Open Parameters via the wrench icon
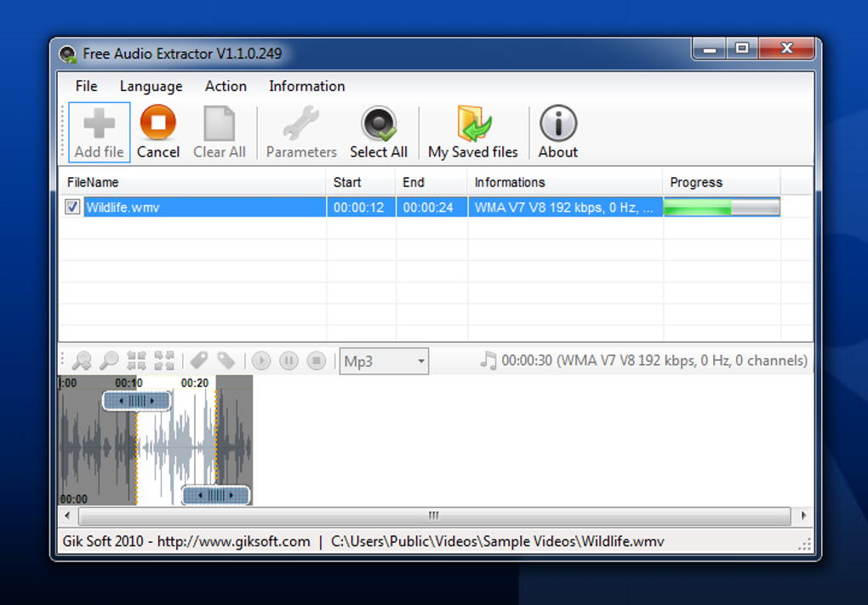The width and height of the screenshot is (868, 605). coord(301,123)
